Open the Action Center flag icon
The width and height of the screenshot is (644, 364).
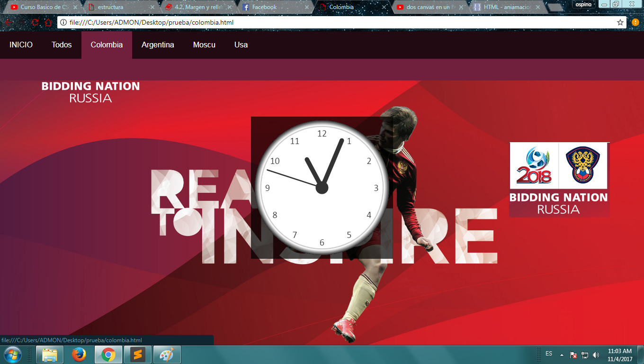(x=573, y=355)
